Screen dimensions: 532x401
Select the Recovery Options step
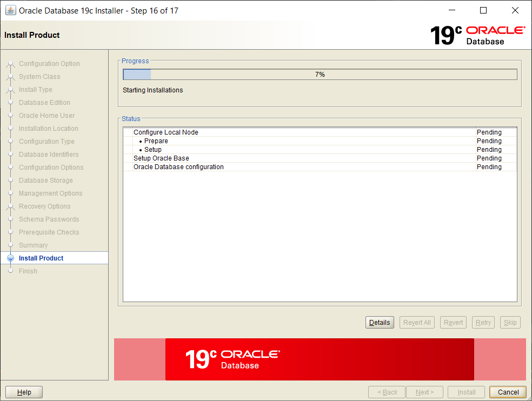point(44,206)
